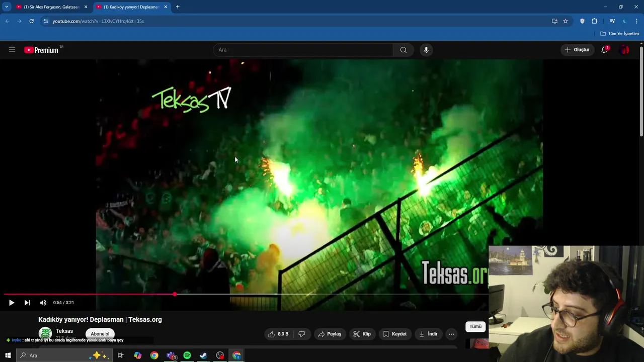Viewport: 644px width, 362px height.
Task: Start voice search with microphone icon
Action: (x=426, y=50)
